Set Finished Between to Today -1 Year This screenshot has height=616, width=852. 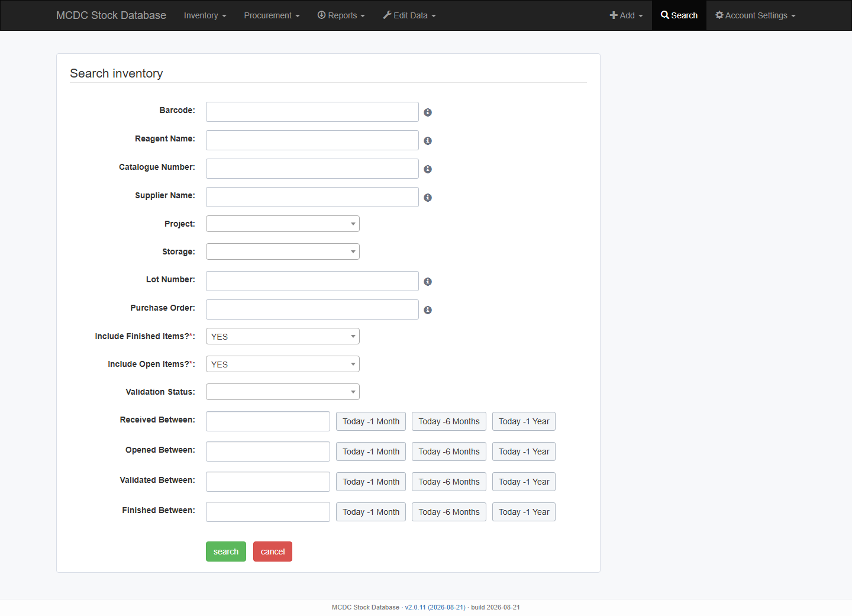(x=524, y=512)
